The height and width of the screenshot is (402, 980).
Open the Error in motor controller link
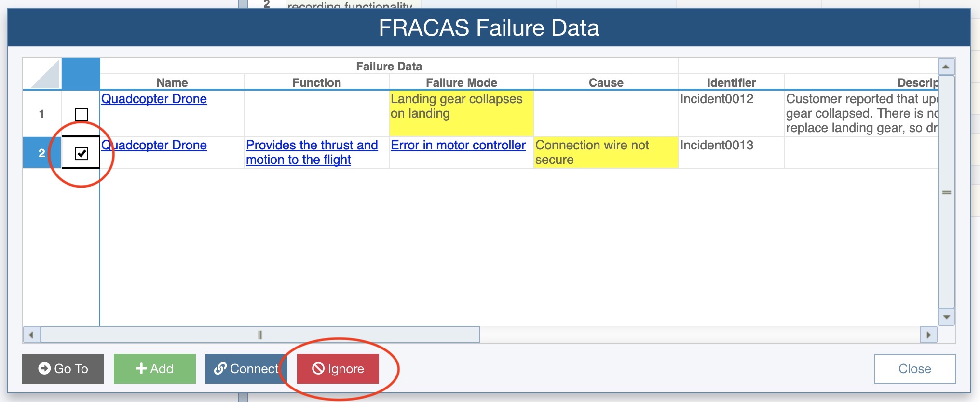[x=458, y=145]
